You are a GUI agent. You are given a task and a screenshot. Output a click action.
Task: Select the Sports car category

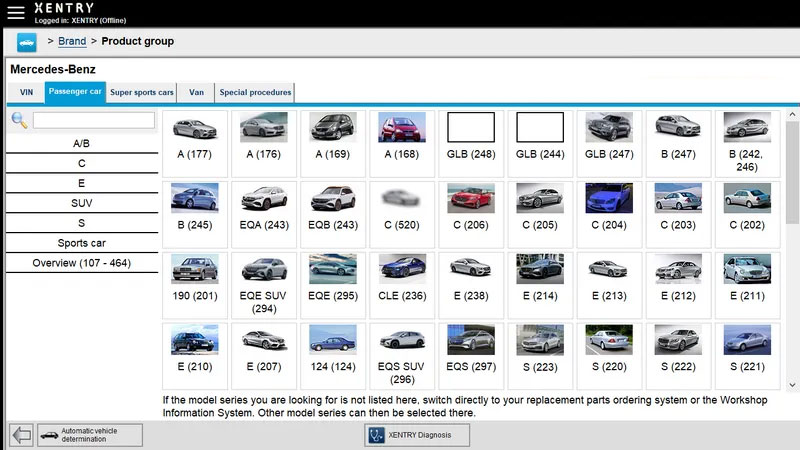(x=81, y=243)
